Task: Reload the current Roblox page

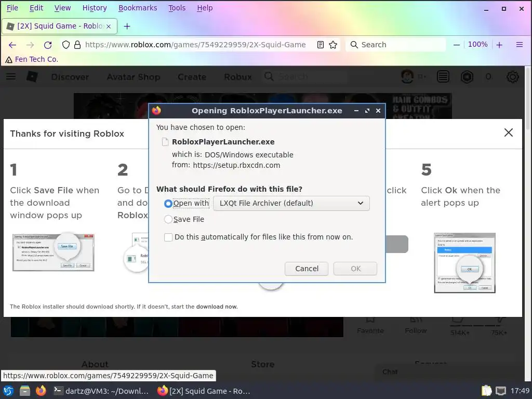Action: click(x=48, y=45)
